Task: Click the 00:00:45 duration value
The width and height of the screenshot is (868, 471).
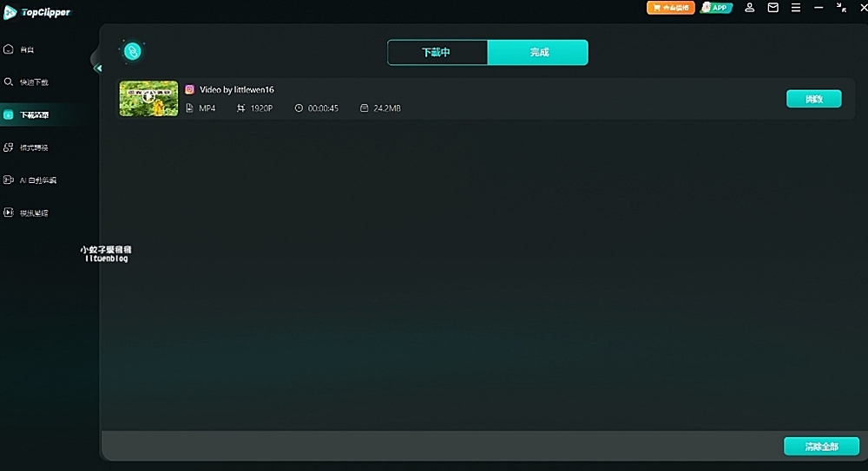Action: pos(323,108)
